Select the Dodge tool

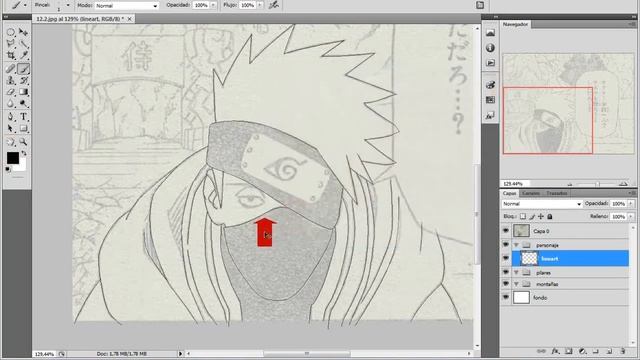(x=23, y=104)
